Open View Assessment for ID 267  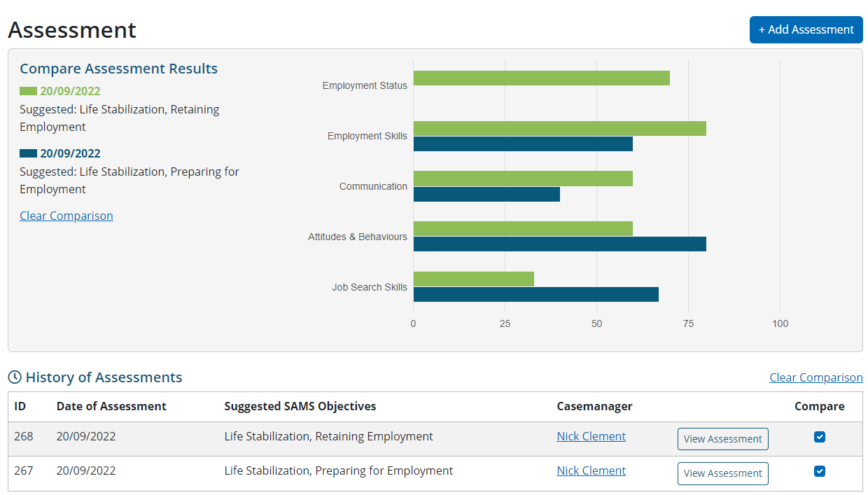[x=722, y=473]
